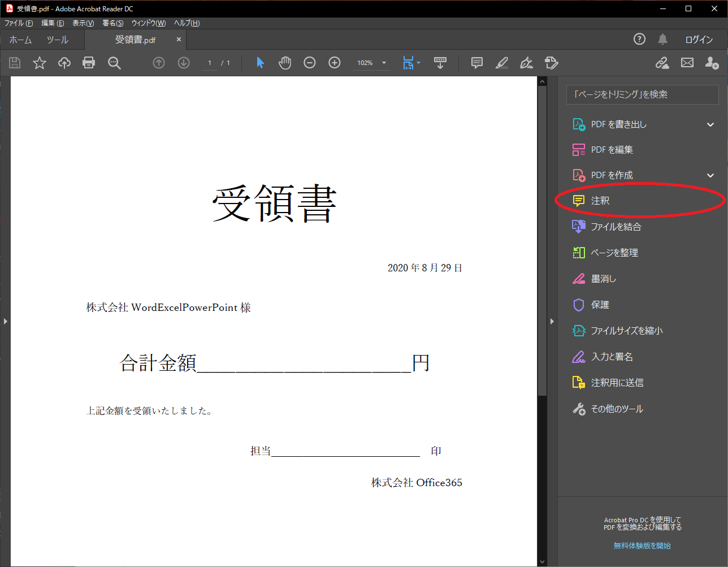Screen dimensions: 728x567
Task: Open the zoom percentage dropdown
Action: click(383, 63)
